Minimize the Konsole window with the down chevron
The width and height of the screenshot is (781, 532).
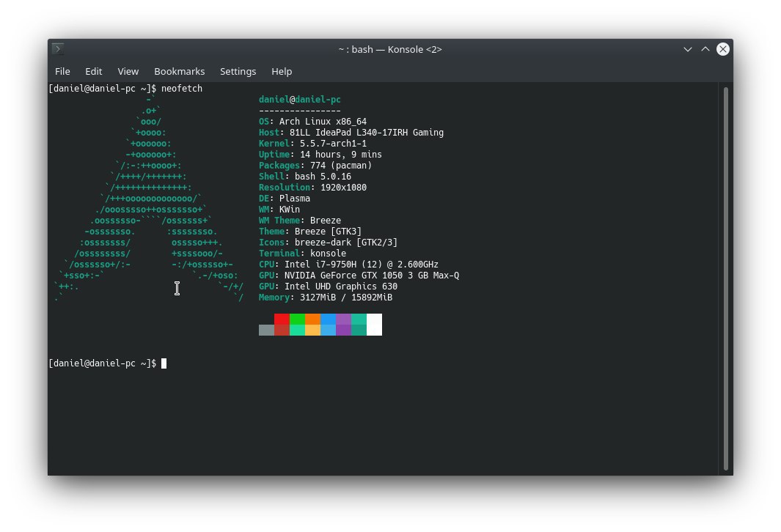click(x=688, y=49)
